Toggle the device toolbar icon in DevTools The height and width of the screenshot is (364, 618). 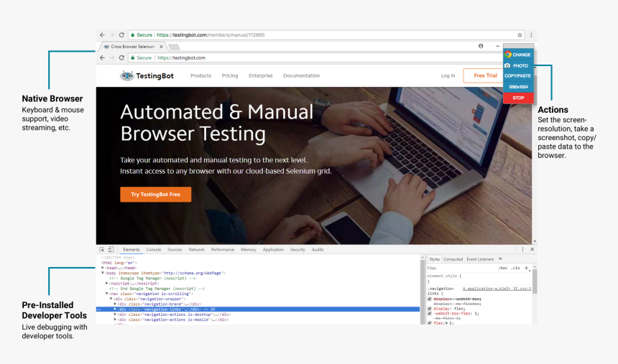tap(111, 249)
